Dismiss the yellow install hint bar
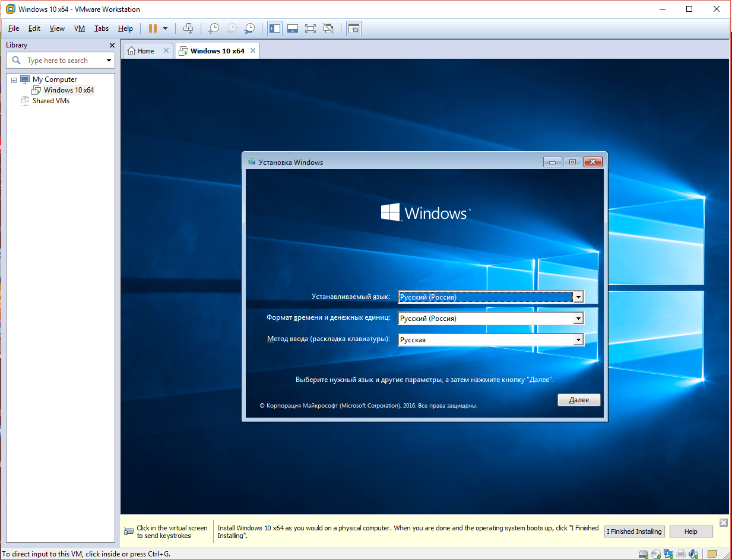The image size is (732, 560). click(723, 523)
